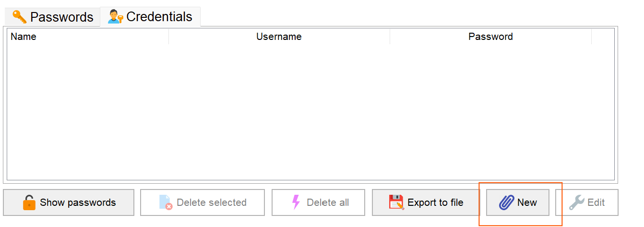644x227 pixels.
Task: Open the Export to file dialog
Action: [426, 202]
